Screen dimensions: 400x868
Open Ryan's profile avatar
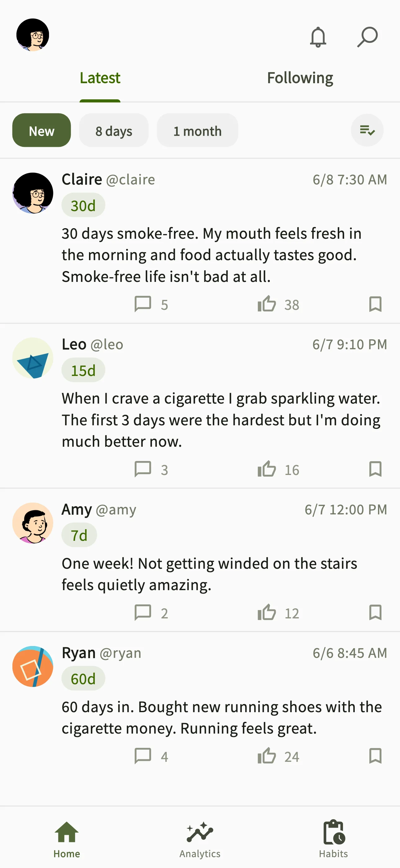tap(33, 666)
